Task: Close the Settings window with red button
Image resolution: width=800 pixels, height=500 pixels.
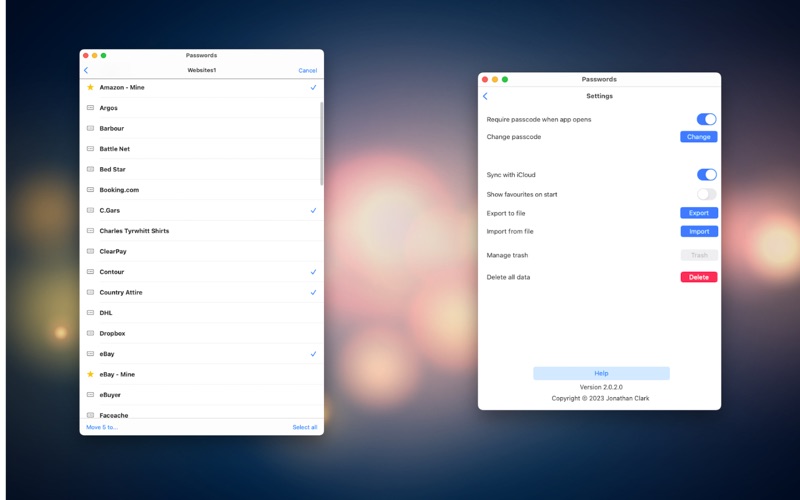Action: click(x=485, y=79)
